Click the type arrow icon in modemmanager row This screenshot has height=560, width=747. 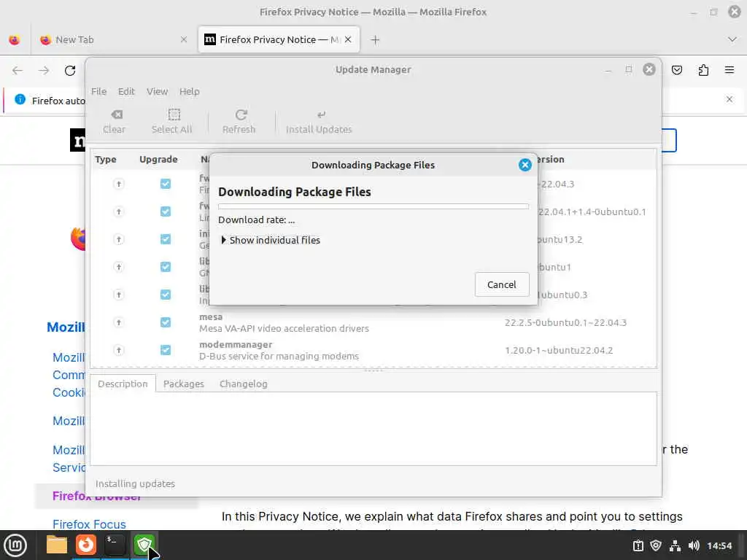(119, 350)
